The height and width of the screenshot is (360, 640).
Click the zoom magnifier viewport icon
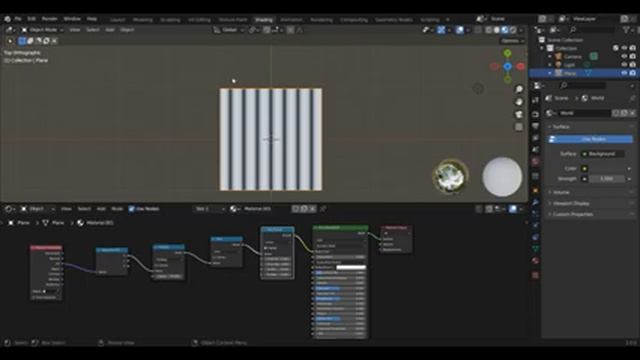coord(519,89)
